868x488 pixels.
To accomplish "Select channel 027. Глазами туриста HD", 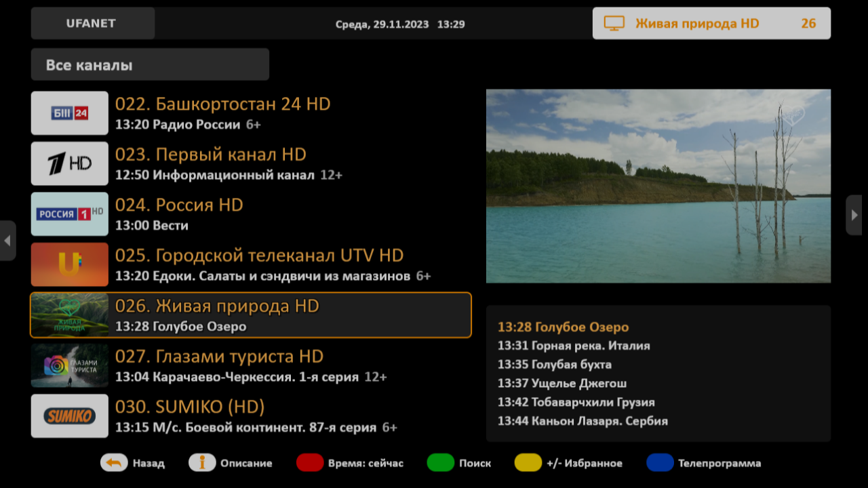I will click(x=251, y=365).
